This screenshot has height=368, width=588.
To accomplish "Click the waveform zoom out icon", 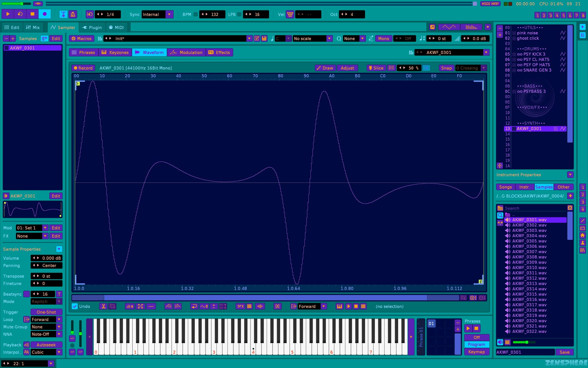I will coord(482,298).
